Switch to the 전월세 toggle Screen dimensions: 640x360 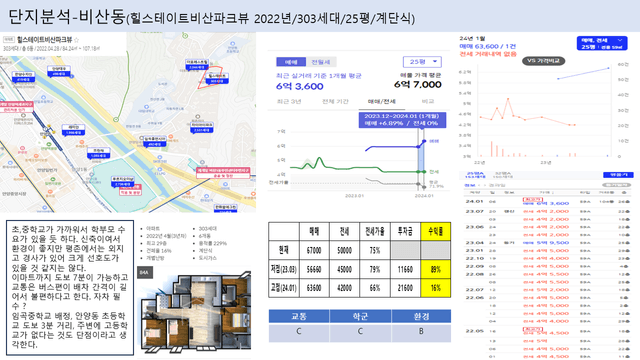(x=321, y=62)
